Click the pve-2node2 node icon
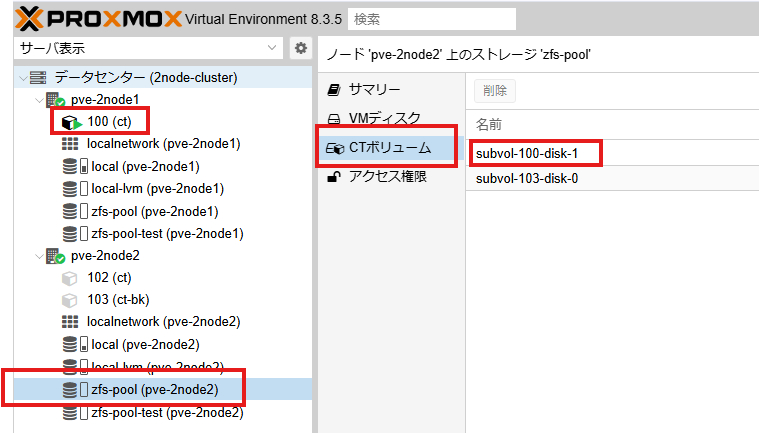Screen dimensions: 759x433 click(55, 256)
